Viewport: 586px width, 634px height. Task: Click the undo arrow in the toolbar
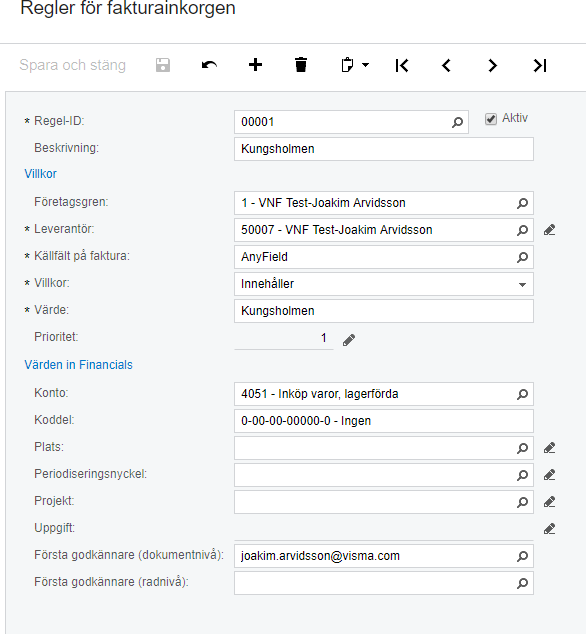click(209, 65)
